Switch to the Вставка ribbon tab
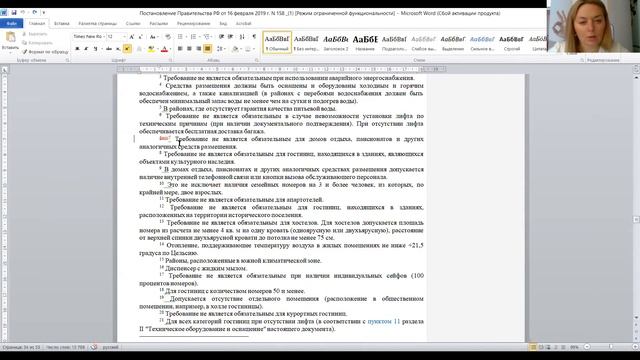 pyautogui.click(x=62, y=24)
